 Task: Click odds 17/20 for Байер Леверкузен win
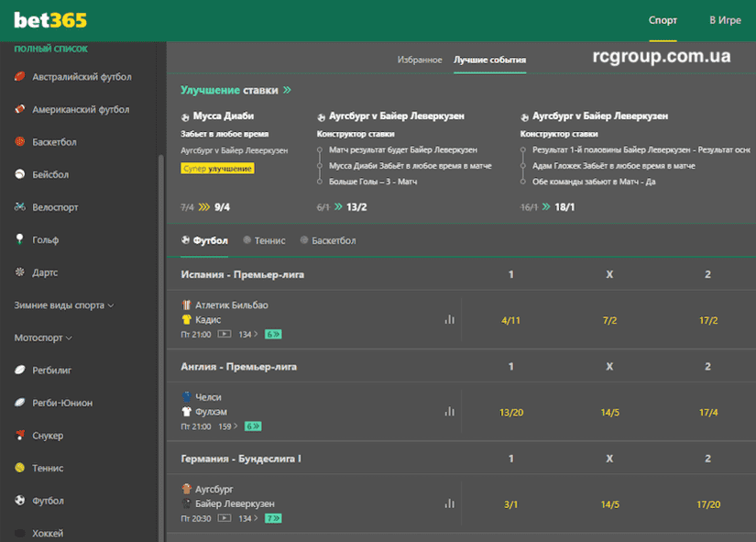pyautogui.click(x=708, y=504)
